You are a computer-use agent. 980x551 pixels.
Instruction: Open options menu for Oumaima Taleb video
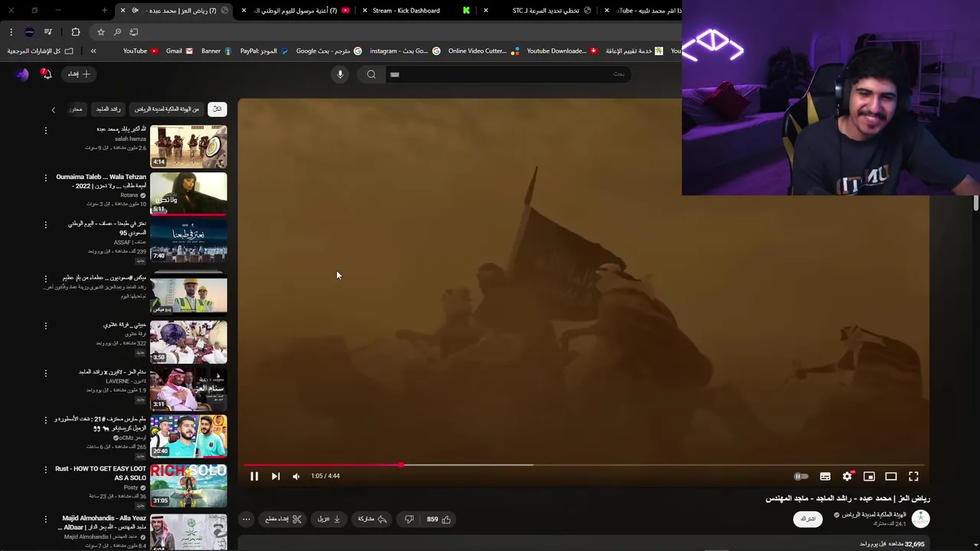(x=45, y=178)
